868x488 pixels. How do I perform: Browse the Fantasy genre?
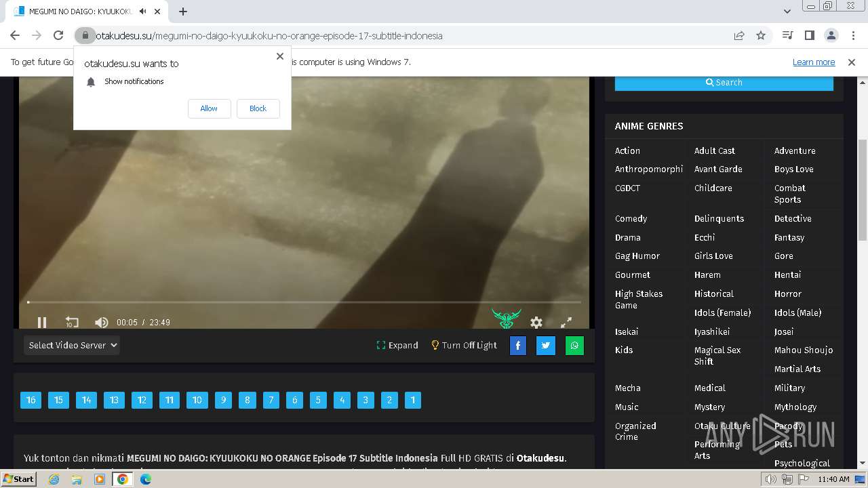point(789,237)
